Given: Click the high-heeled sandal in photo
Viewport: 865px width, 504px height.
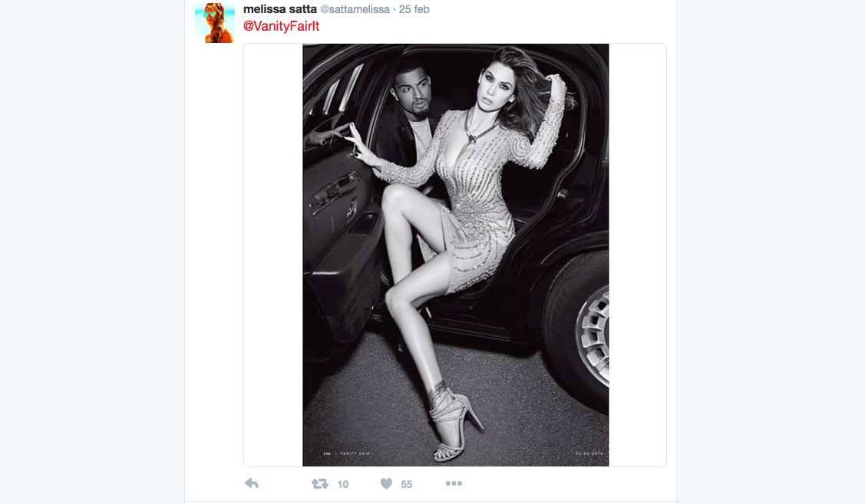Looking at the screenshot, I should click(x=454, y=422).
